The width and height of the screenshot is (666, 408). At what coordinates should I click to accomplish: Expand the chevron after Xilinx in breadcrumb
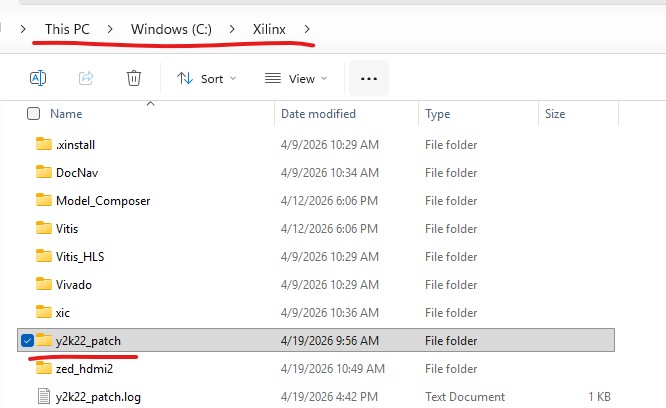coord(306,30)
